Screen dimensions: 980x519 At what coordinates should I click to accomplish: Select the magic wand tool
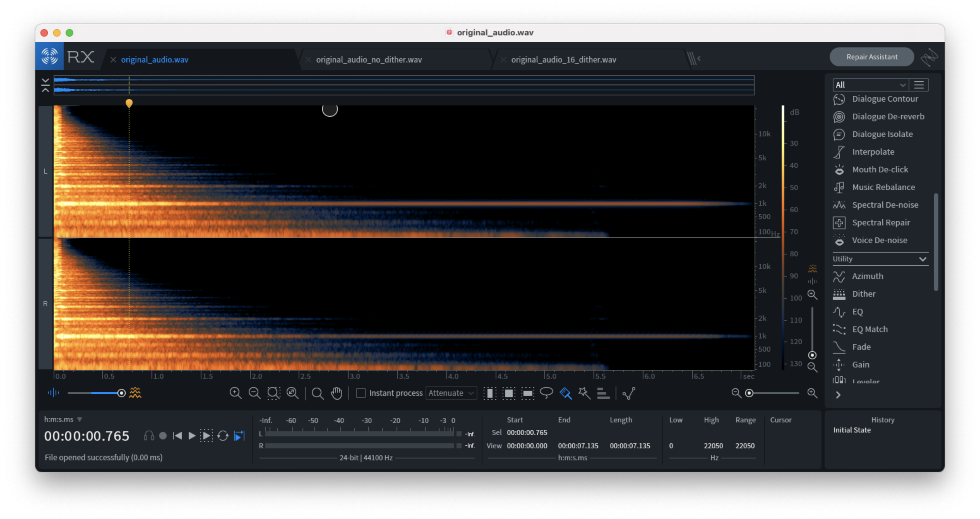pyautogui.click(x=584, y=393)
